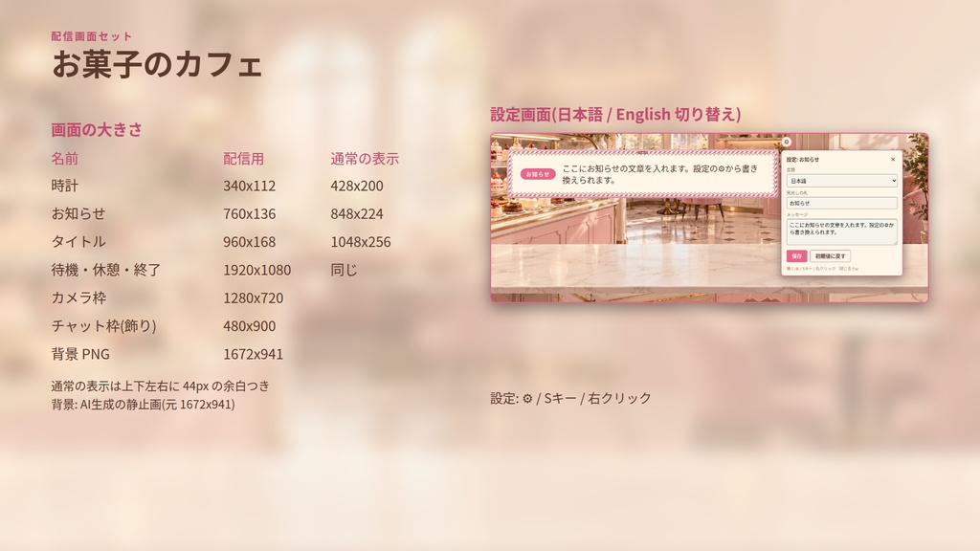Click the 848x224 size value
The width and height of the screenshot is (980, 551).
pos(357,213)
